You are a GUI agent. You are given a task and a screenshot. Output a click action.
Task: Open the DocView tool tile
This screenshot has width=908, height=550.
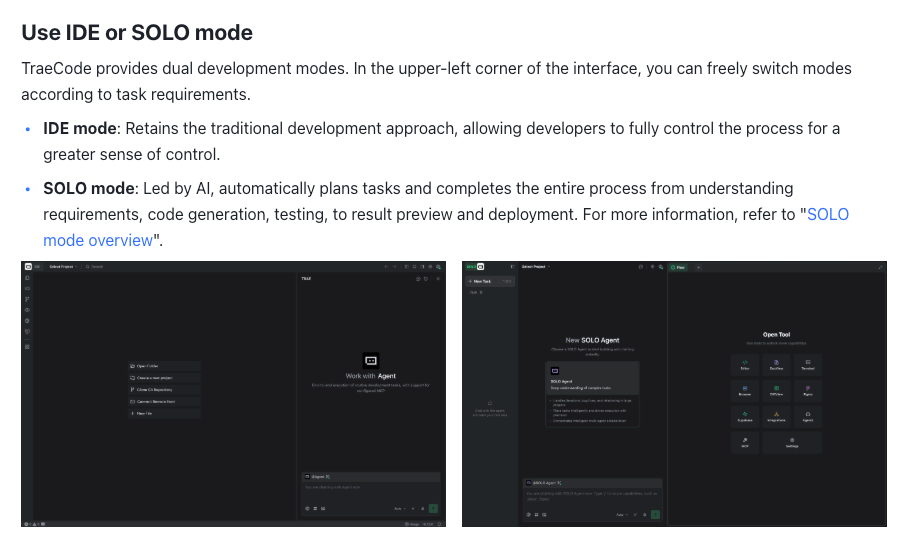(776, 365)
